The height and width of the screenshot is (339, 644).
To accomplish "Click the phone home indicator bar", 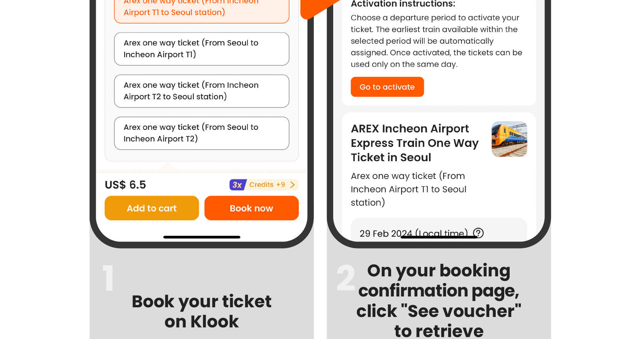I will [x=202, y=237].
